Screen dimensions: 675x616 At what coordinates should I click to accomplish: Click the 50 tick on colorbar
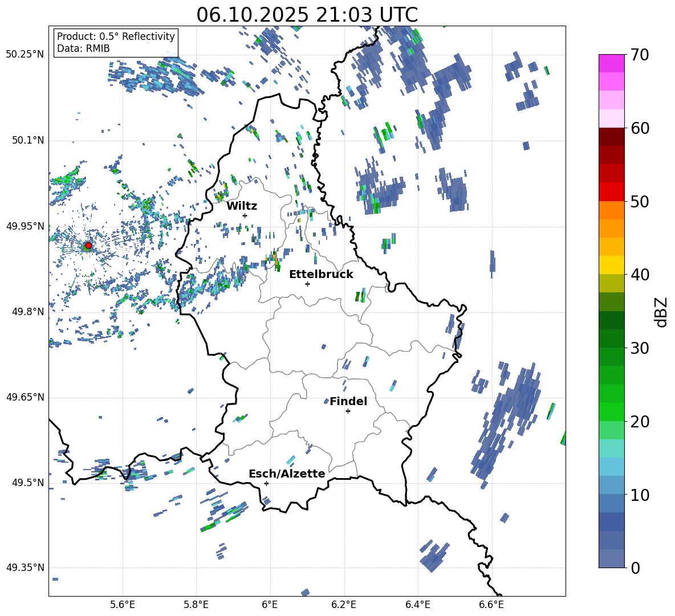click(640, 201)
